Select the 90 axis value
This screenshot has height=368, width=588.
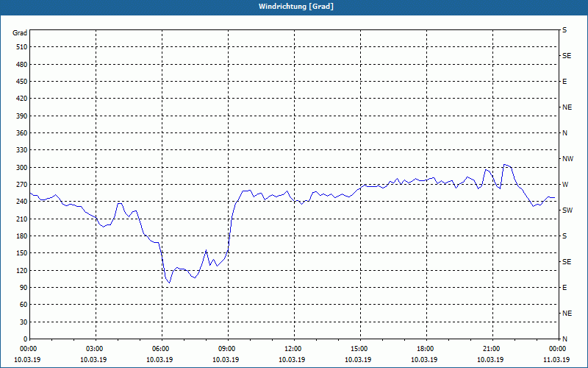[24, 287]
